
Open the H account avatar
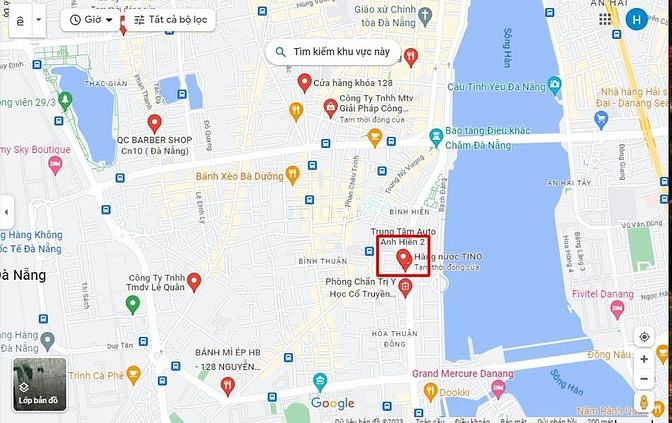[636, 19]
